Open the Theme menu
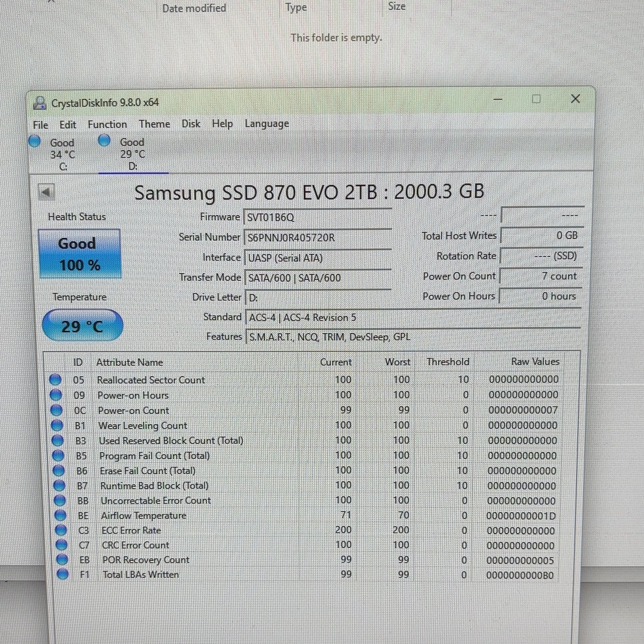The height and width of the screenshot is (644, 644). click(155, 124)
